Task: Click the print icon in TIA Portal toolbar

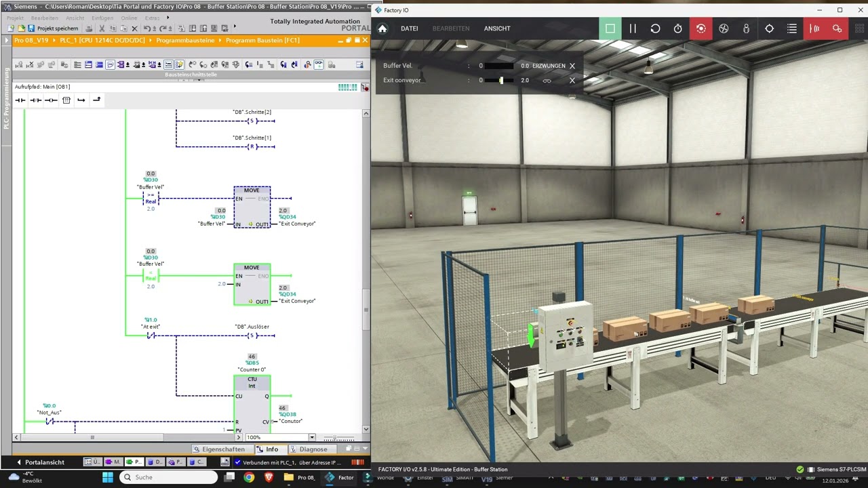Action: tap(90, 28)
